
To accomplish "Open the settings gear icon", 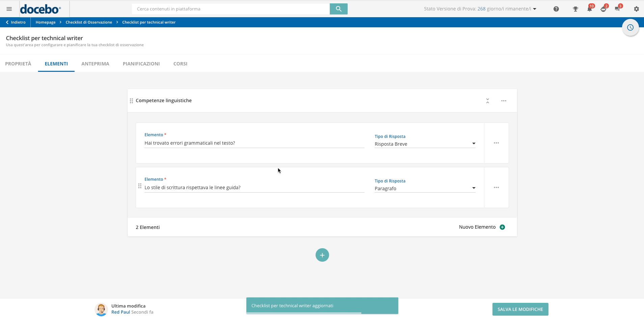I will pos(636,9).
